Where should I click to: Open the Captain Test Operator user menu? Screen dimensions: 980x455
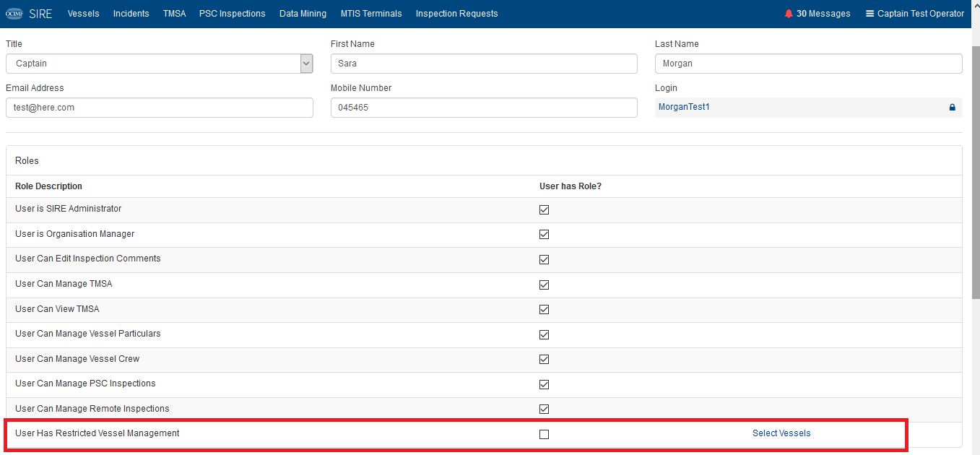915,14
